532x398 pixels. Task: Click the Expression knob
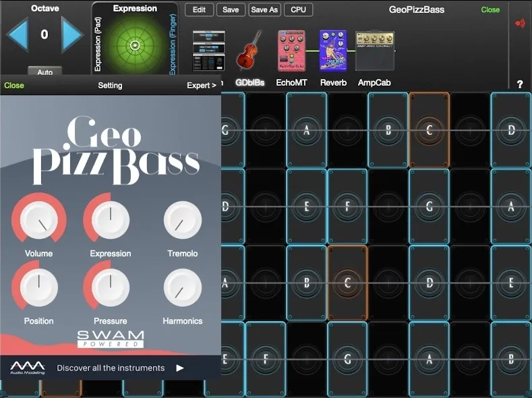[x=111, y=220]
